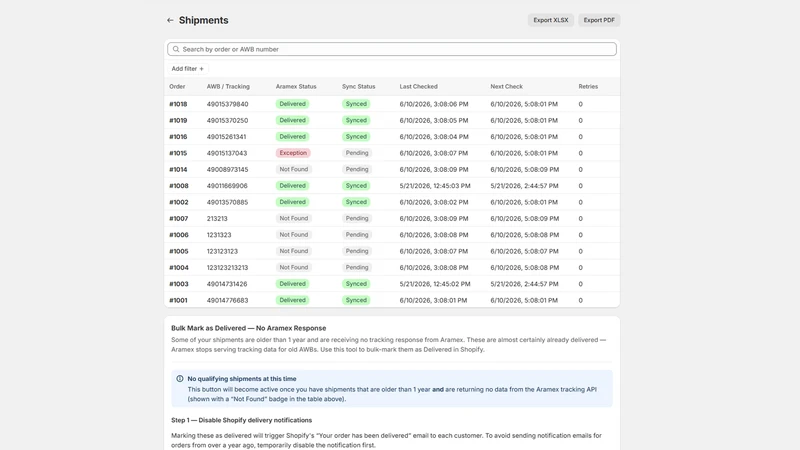This screenshot has width=800, height=450.
Task: Open order #1004
Action: point(179,267)
